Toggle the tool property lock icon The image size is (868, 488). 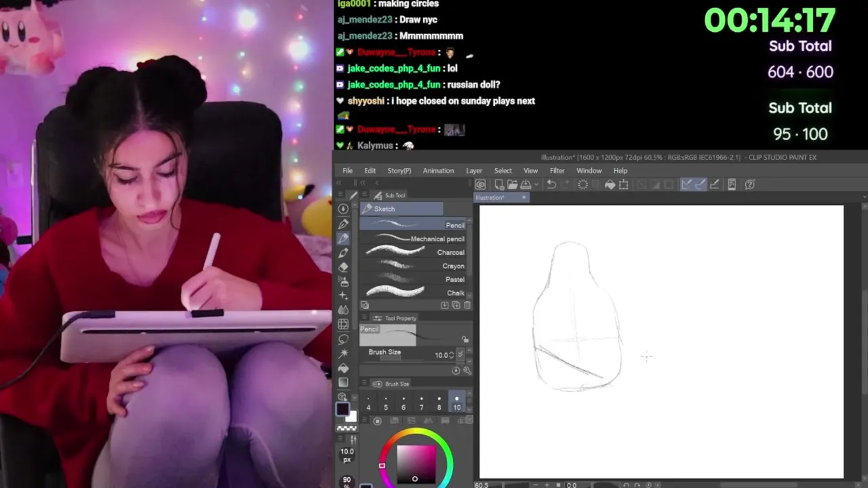tap(465, 339)
